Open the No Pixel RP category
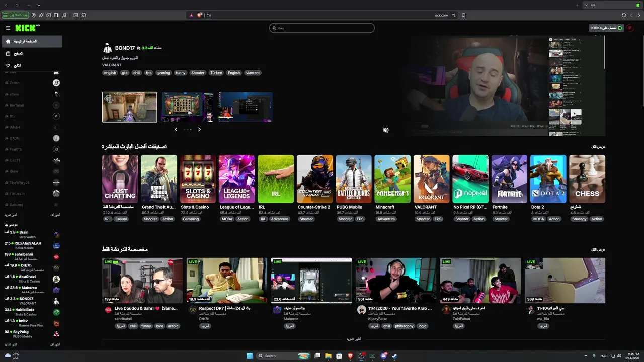Image resolution: width=644 pixels, height=362 pixels. [470, 179]
